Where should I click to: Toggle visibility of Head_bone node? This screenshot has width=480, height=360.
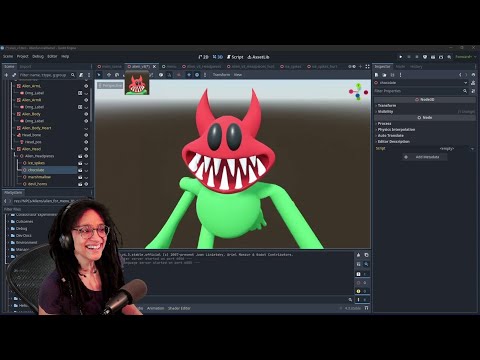[x=86, y=135]
